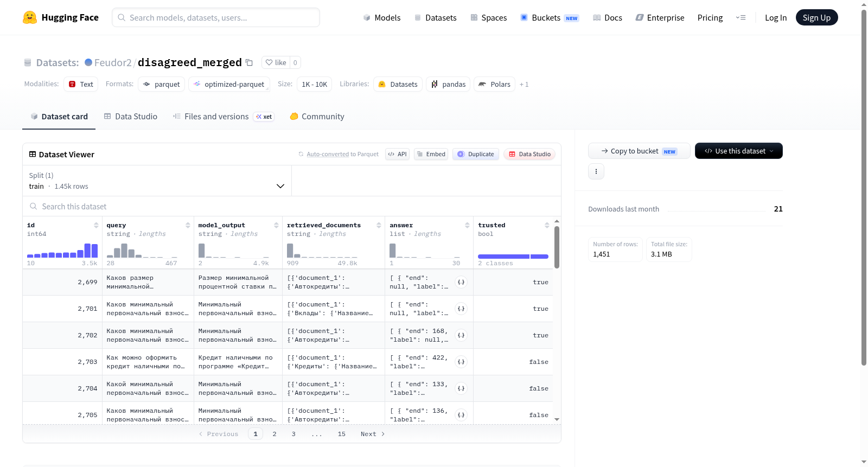Open the like count showing 0
Viewport: 868px width, 467px height.
pyautogui.click(x=295, y=62)
